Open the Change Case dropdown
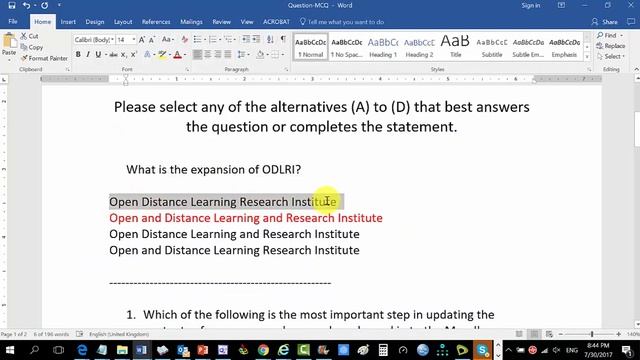The width and height of the screenshot is (640, 360). coord(168,40)
